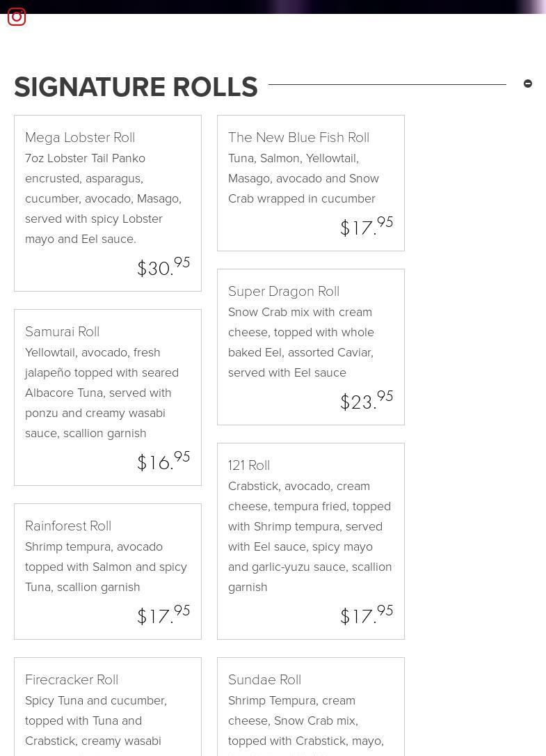The image size is (546, 756).
Task: Open the Sundae Roll item
Action: [x=264, y=679]
